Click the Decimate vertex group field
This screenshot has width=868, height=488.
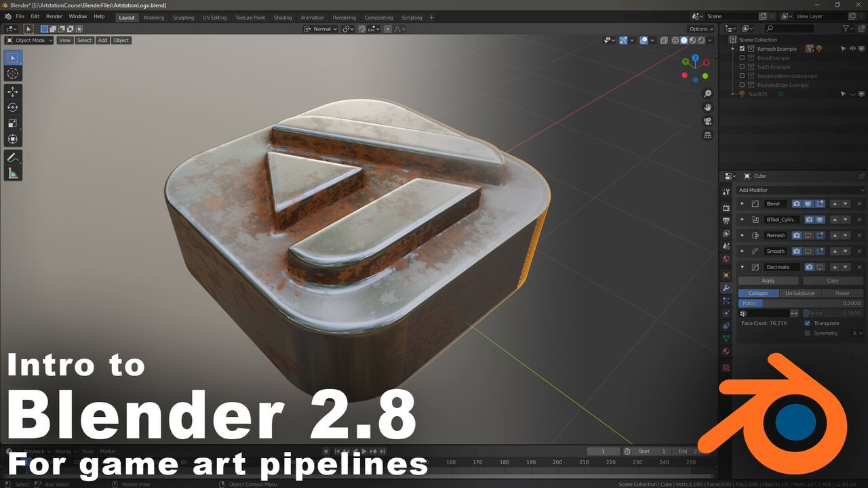point(764,313)
